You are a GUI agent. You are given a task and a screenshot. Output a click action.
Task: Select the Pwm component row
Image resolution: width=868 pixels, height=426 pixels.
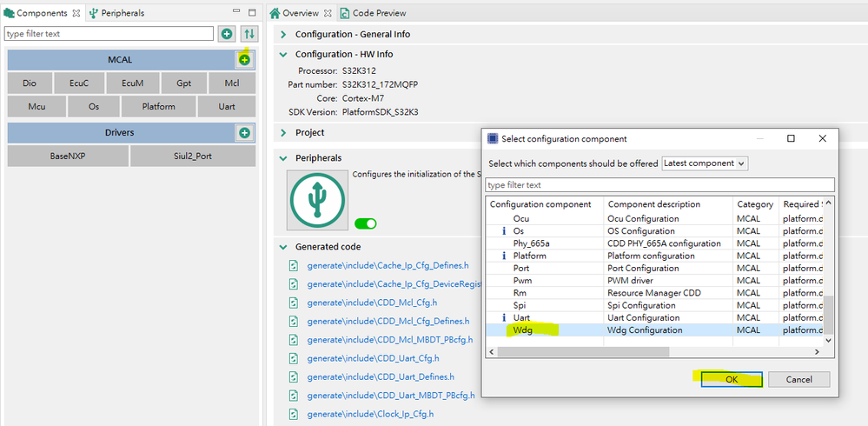pyautogui.click(x=655, y=280)
